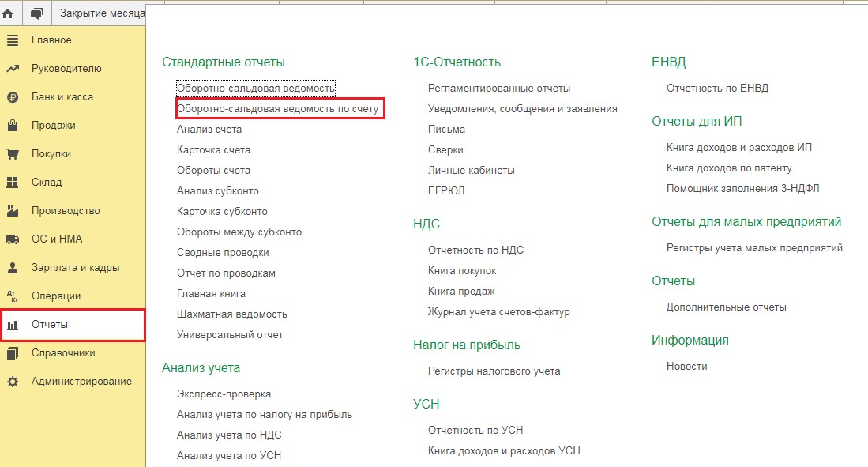Open Отчетность по ЕНВД link
The width and height of the screenshot is (868, 467).
pyautogui.click(x=717, y=88)
